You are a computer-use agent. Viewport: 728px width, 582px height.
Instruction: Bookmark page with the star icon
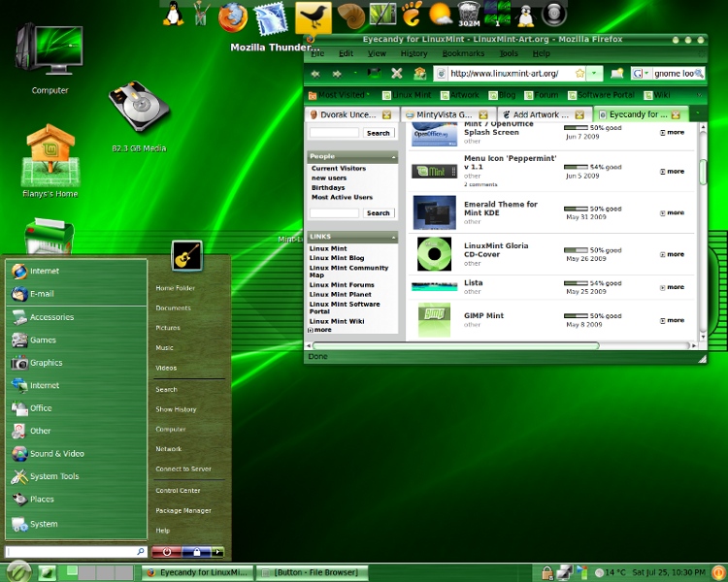click(x=579, y=74)
